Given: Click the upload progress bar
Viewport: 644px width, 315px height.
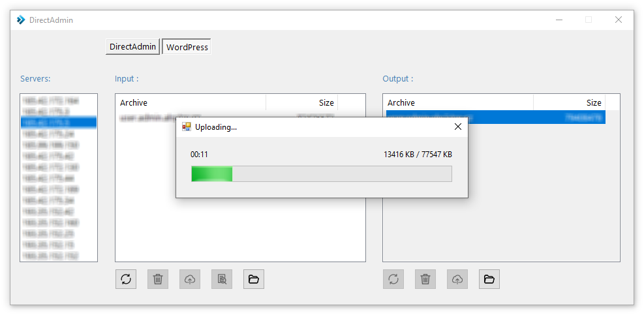Looking at the screenshot, I should [x=322, y=173].
